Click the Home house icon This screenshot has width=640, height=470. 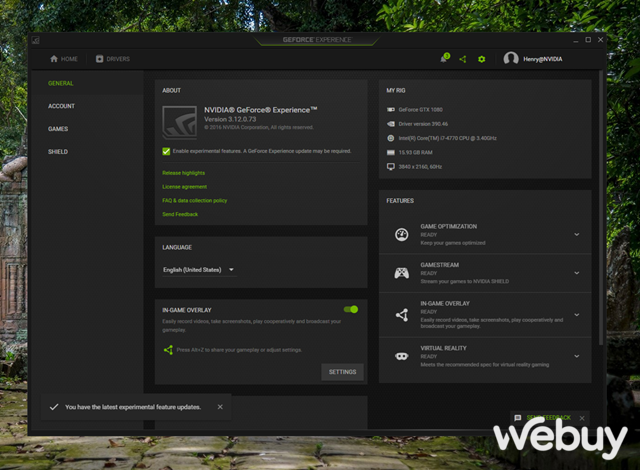coord(54,59)
